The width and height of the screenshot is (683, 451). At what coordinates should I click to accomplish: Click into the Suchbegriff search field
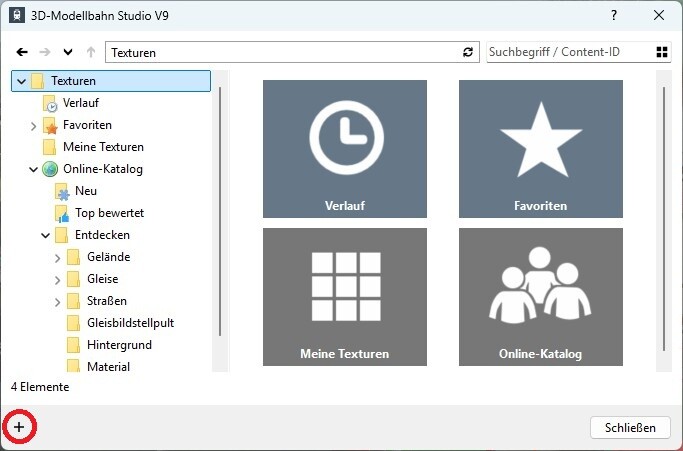tap(570, 52)
